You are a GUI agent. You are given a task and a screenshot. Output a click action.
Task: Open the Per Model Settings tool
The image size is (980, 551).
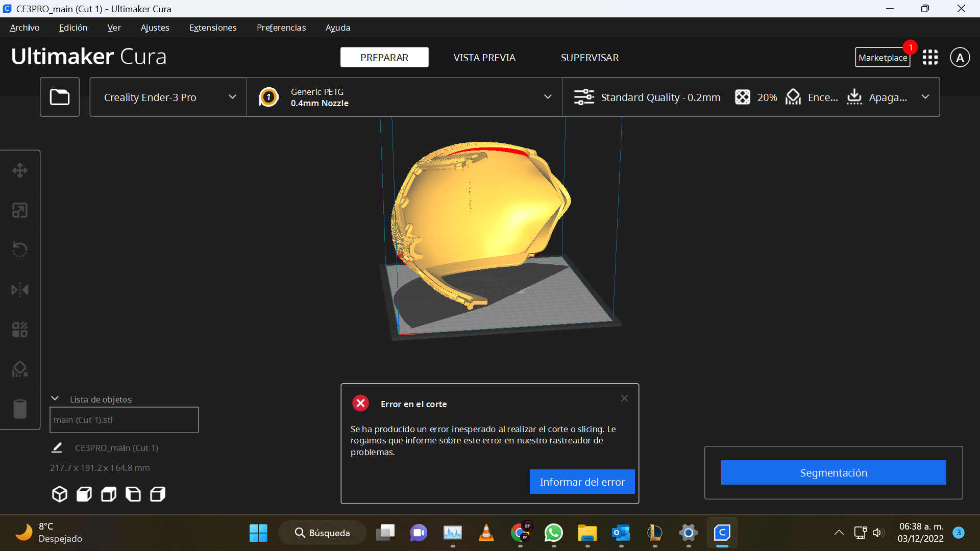pyautogui.click(x=20, y=329)
